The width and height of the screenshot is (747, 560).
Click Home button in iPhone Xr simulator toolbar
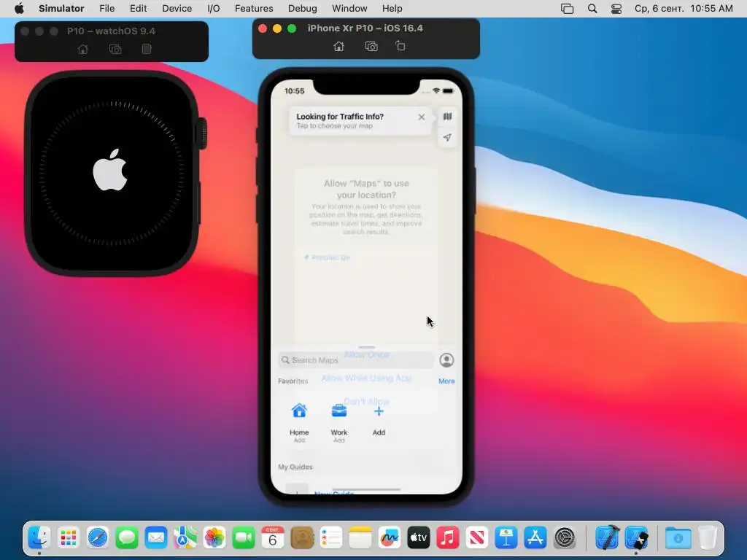pyautogui.click(x=338, y=46)
